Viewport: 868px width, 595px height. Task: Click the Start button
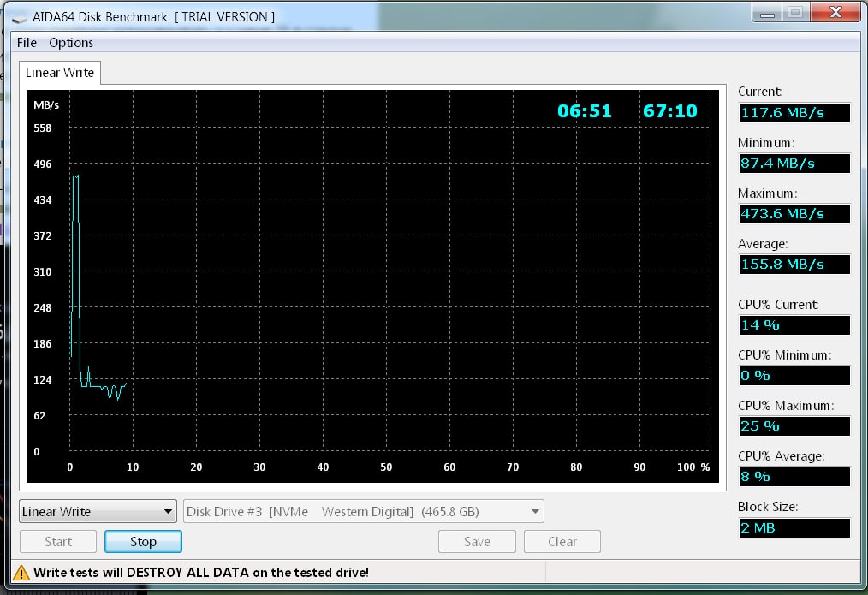click(x=58, y=541)
